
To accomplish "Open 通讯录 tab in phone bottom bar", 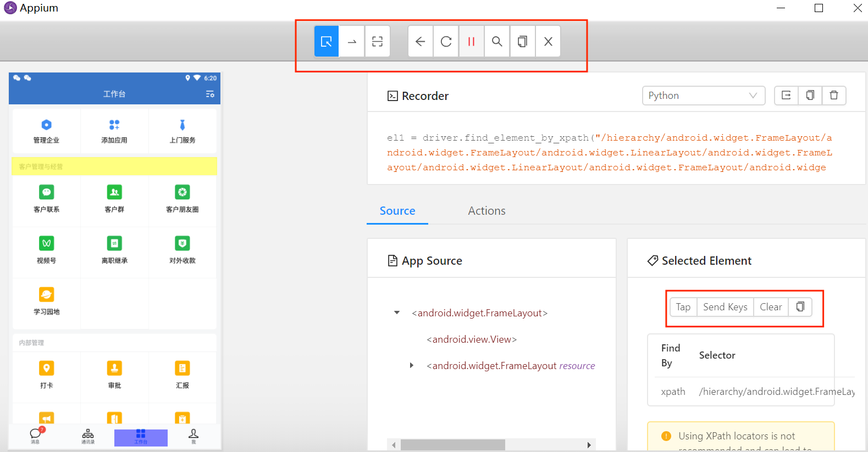I will (x=88, y=436).
